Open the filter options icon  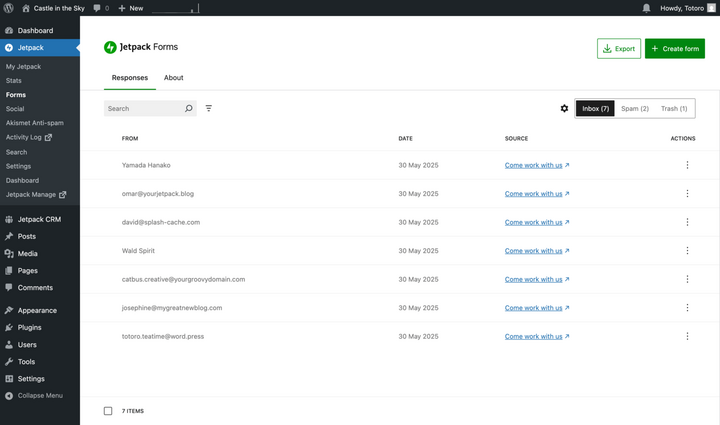point(209,108)
